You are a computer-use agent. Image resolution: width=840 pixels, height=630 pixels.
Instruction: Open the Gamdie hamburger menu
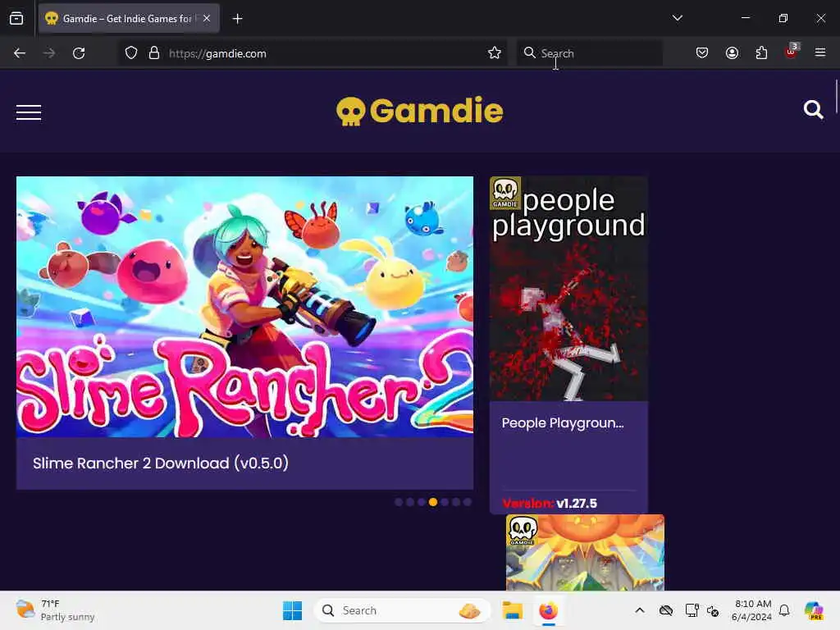[x=29, y=112]
